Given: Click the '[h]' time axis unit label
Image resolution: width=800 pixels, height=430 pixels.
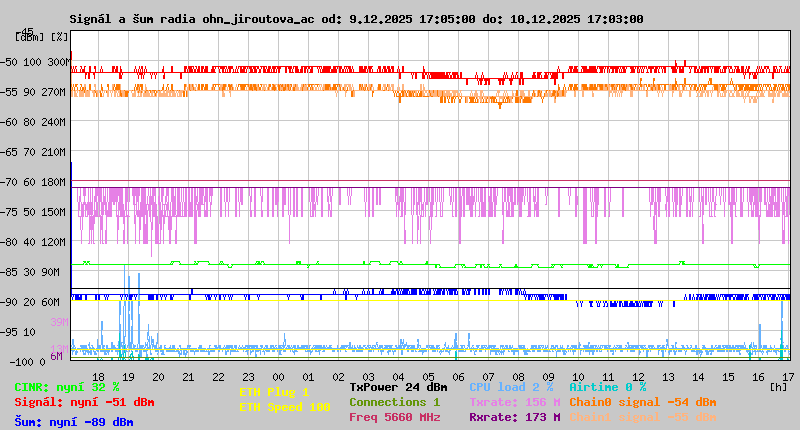Looking at the screenshot, I should point(779,387).
